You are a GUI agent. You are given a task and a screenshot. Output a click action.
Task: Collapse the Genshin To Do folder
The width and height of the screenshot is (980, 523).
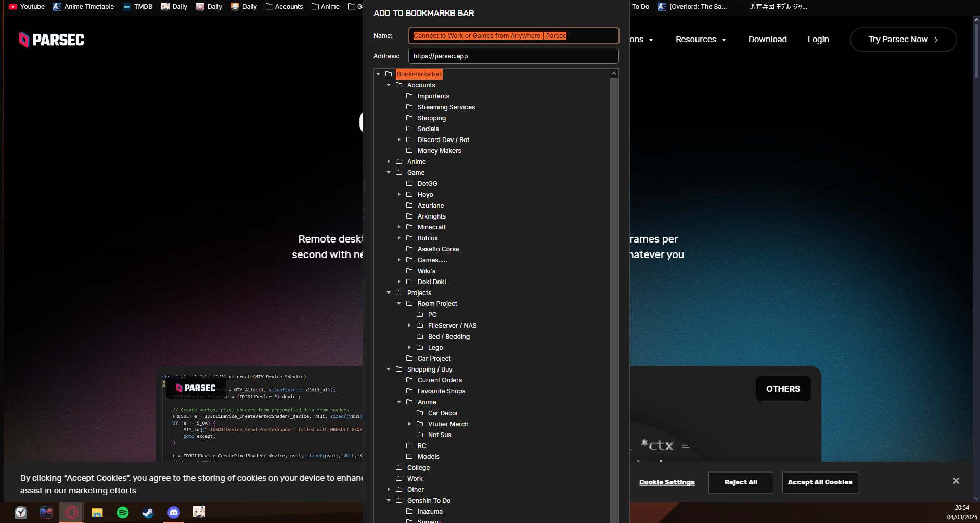click(389, 501)
